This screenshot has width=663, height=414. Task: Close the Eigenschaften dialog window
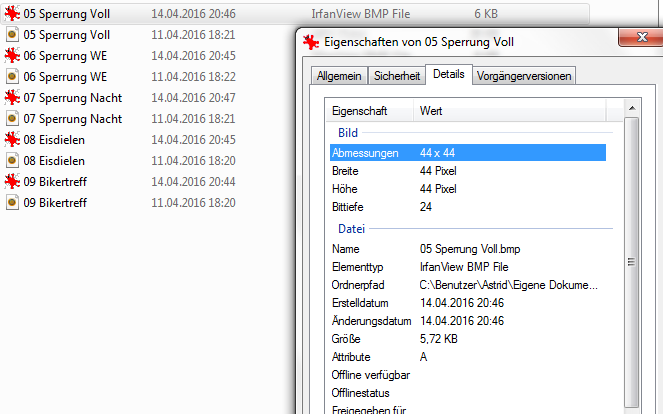point(640,38)
